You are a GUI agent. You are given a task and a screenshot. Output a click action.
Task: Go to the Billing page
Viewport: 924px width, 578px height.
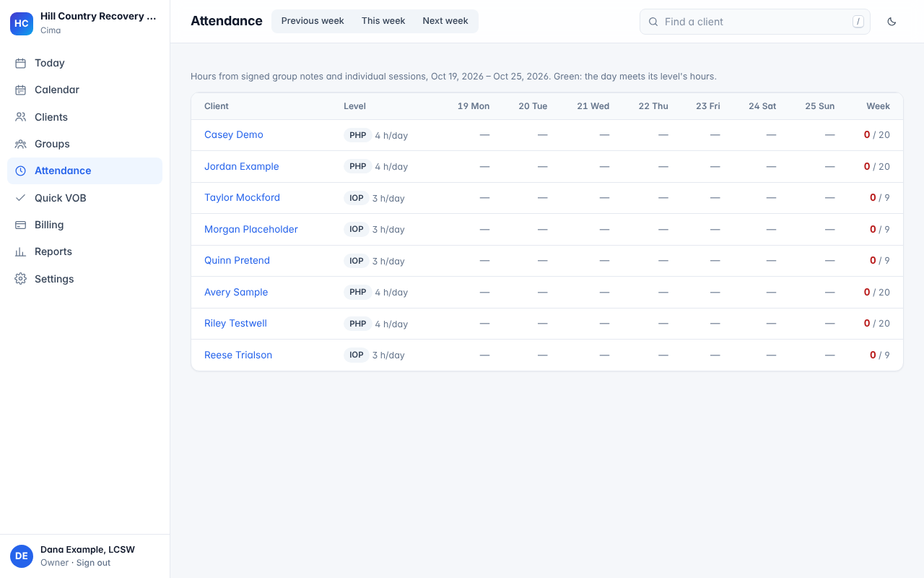[x=84, y=225]
